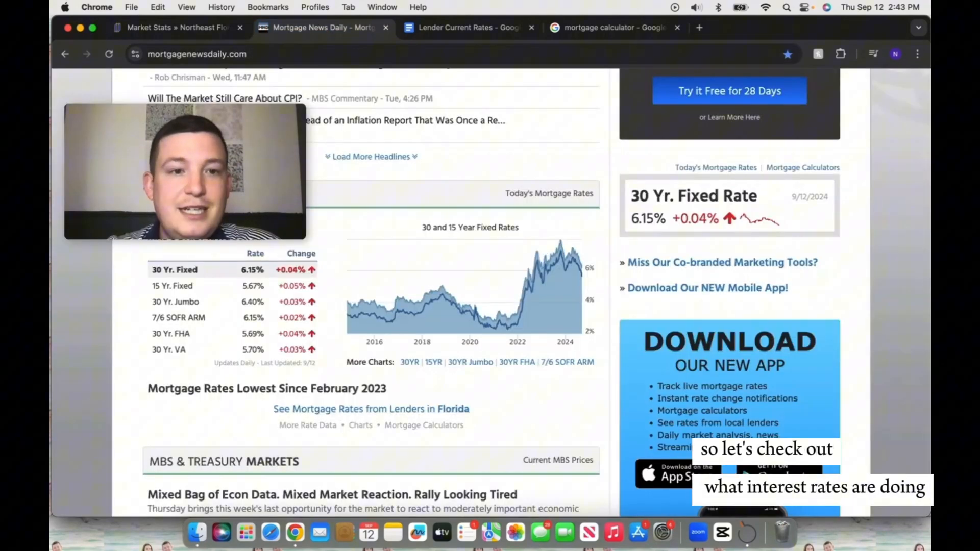The image size is (980, 551).
Task: Click the Charts link below rates headline
Action: (360, 425)
